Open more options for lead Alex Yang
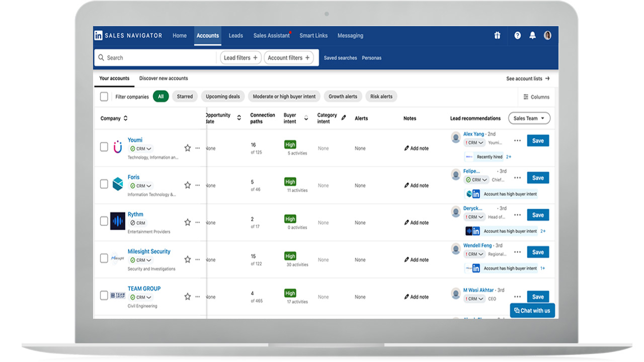The image size is (644, 362). click(517, 141)
